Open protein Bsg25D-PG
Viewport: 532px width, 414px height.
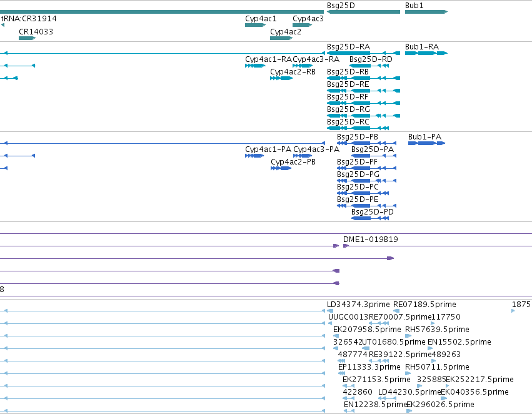click(366, 181)
